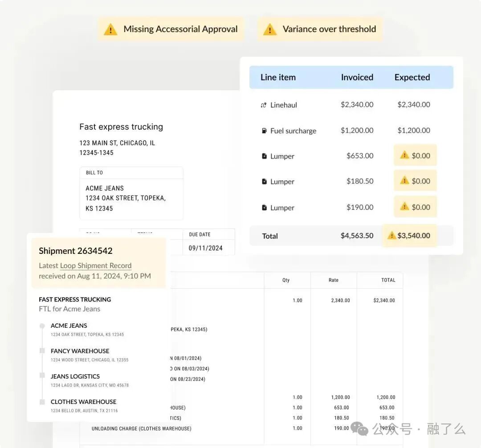Click the Fuel surcharge pump icon
Screen dimensions: 481x448
click(x=264, y=131)
